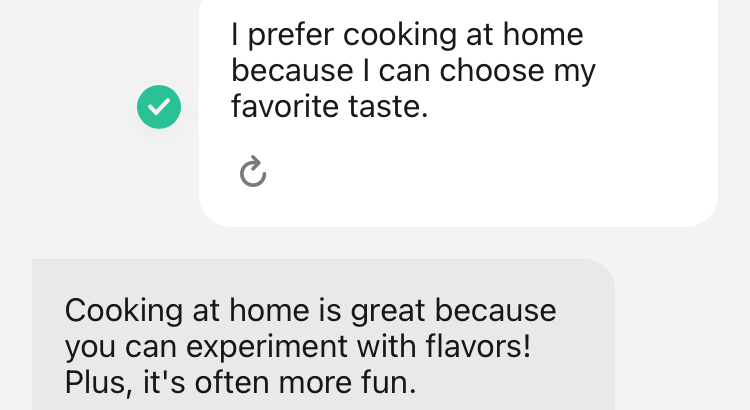
Task: Click the line "because I can choose my"
Action: 413,71
